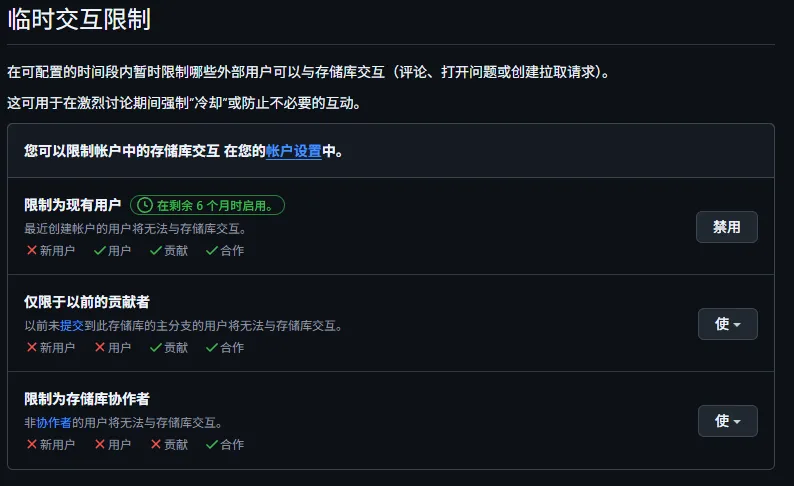The image size is (794, 486).
Task: Click the 仅限于以前的贡献者 heading
Action: (87, 301)
